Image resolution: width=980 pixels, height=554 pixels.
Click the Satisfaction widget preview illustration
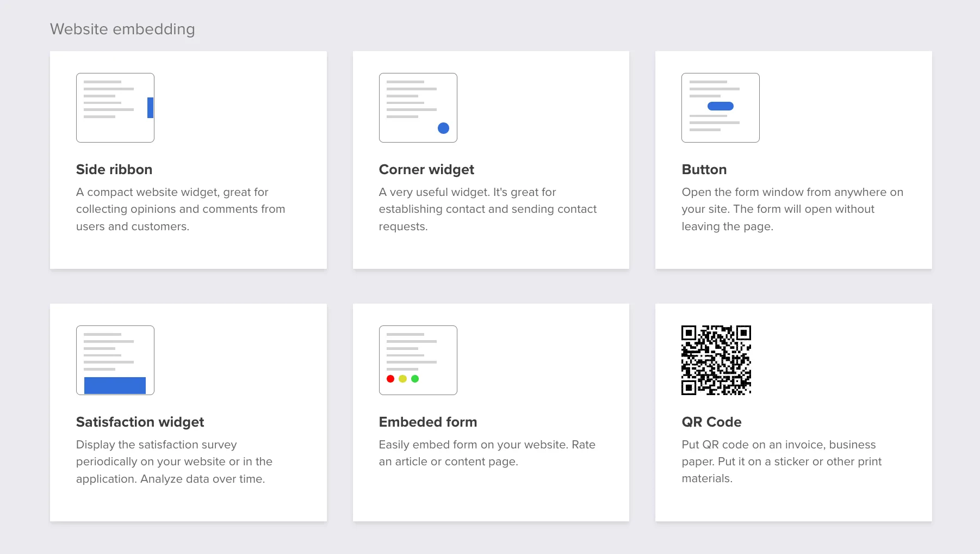(x=115, y=360)
